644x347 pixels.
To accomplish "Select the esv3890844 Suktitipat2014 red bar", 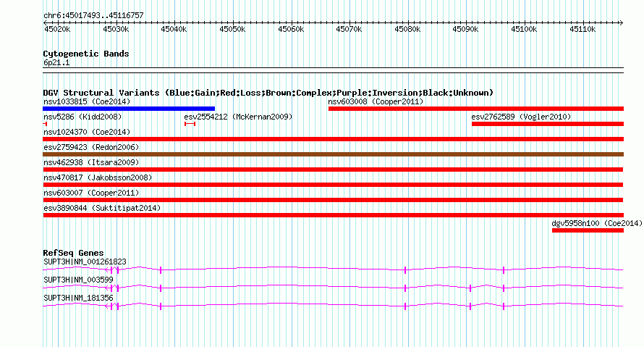I will pos(333,215).
